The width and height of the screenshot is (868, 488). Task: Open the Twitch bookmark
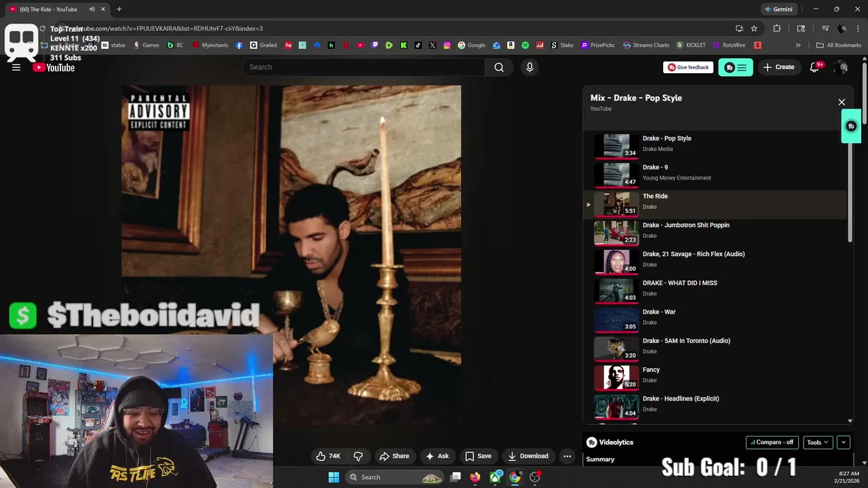coord(375,45)
